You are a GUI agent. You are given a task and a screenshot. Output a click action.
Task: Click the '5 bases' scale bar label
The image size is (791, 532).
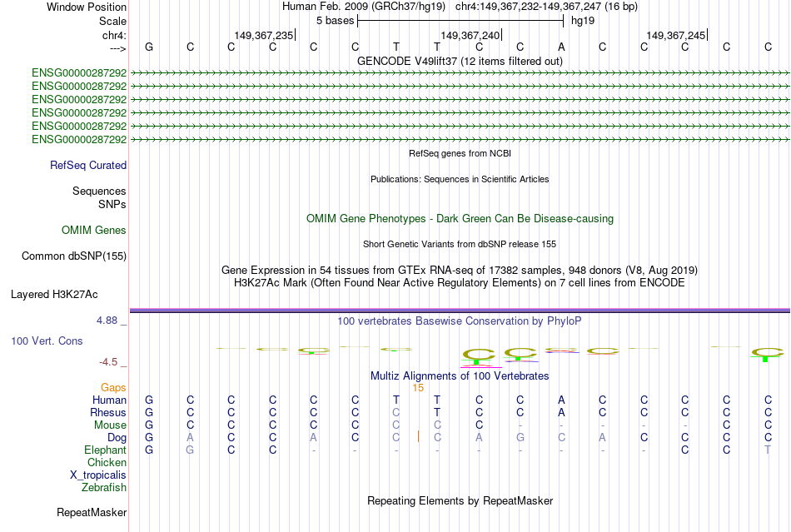pos(335,21)
